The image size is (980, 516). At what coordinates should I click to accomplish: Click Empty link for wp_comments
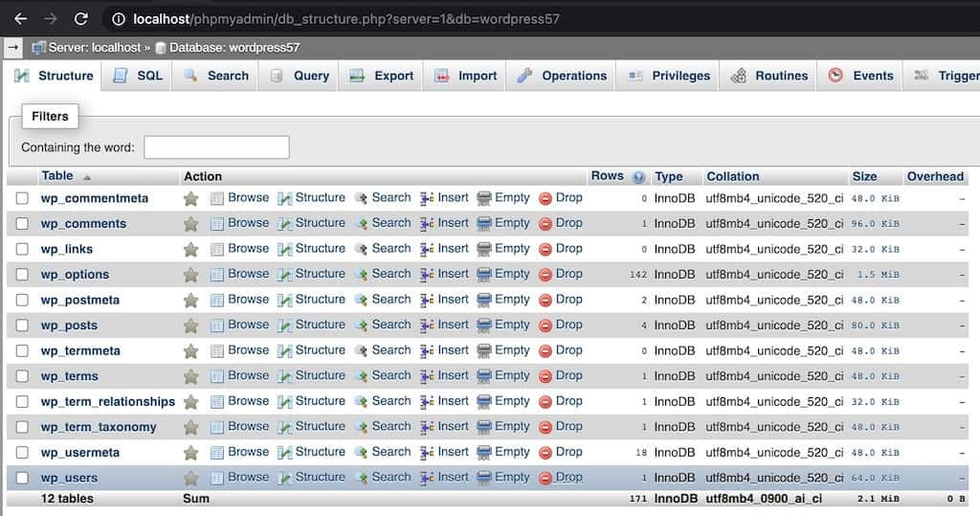[x=512, y=223]
